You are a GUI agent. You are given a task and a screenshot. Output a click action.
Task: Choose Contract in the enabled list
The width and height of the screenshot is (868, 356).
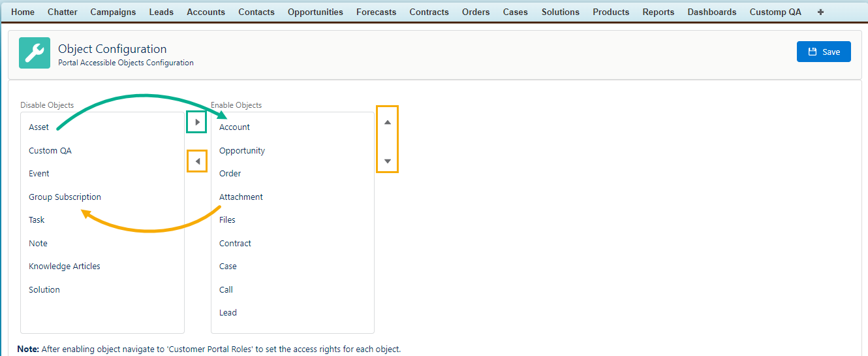(236, 244)
